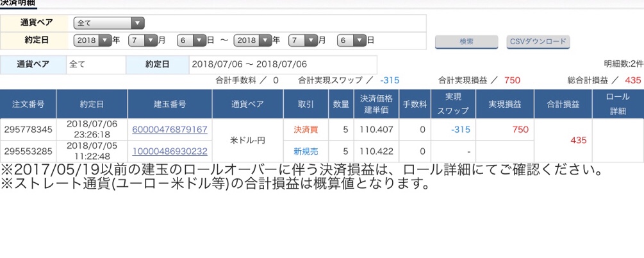This screenshot has height=258, width=644.
Task: Click the 新規売 trade type text
Action: [x=306, y=151]
